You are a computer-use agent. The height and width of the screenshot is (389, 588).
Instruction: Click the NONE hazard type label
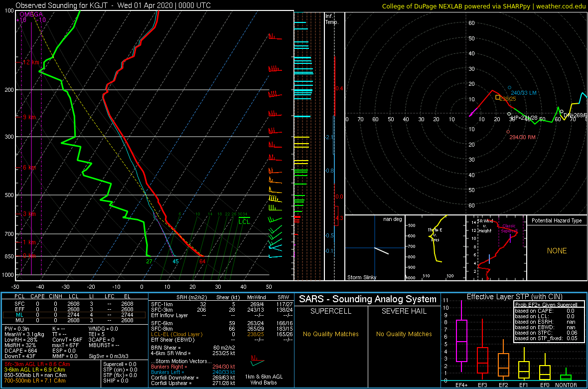point(557,251)
